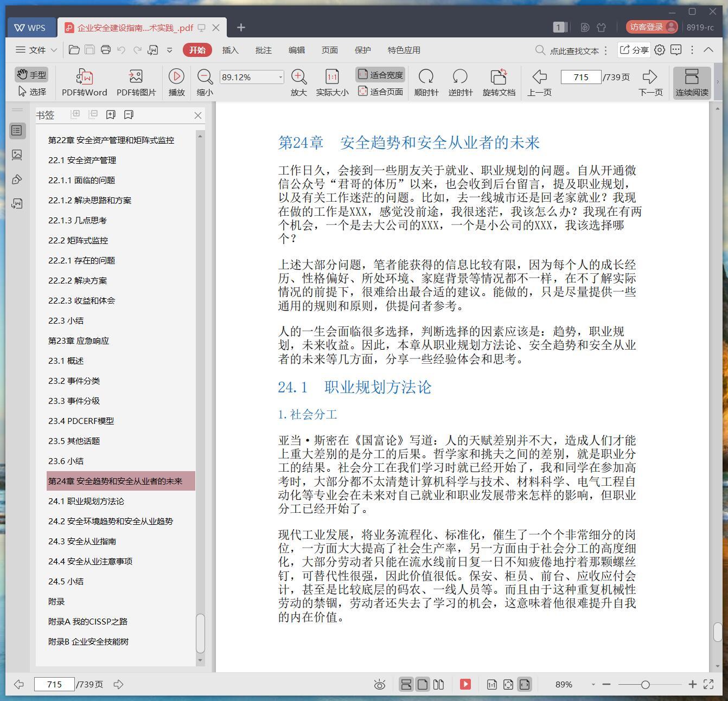Collapse all bookmarks icon
The image size is (728, 701).
click(x=93, y=114)
